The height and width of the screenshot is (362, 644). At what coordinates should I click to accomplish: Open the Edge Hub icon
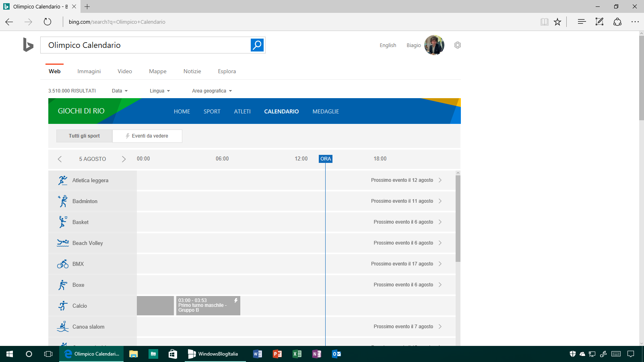click(x=582, y=22)
